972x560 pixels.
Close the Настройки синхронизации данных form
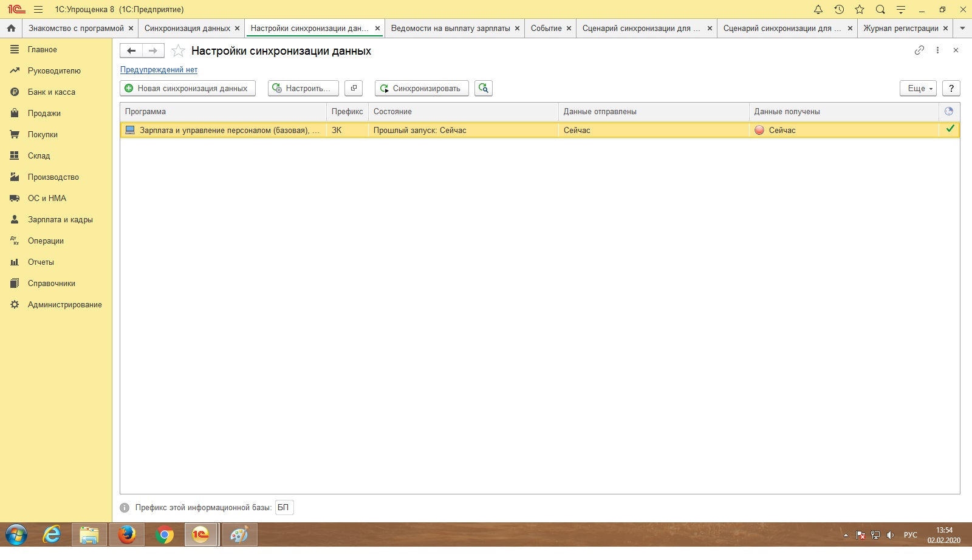(x=956, y=50)
